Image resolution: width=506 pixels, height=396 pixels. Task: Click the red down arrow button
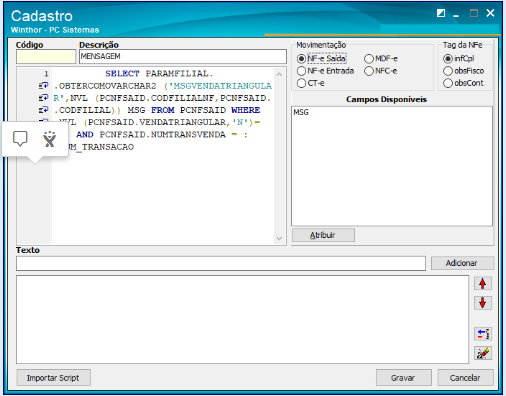tap(482, 303)
